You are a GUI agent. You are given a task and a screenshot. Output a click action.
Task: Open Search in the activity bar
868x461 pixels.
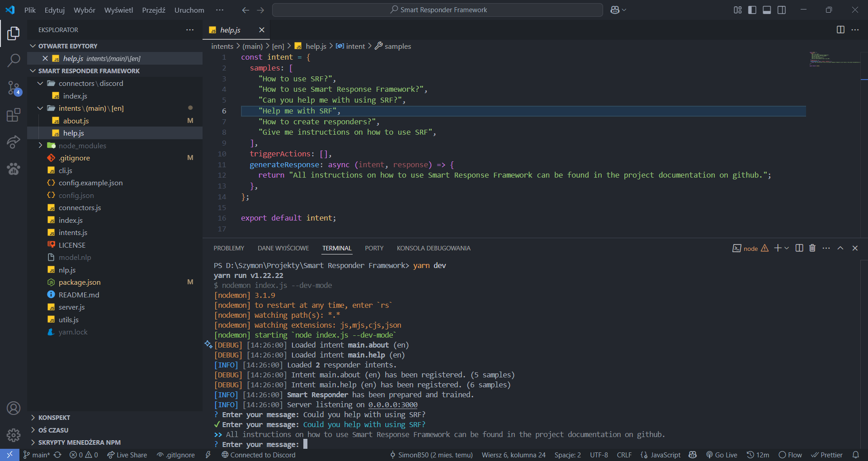(14, 60)
